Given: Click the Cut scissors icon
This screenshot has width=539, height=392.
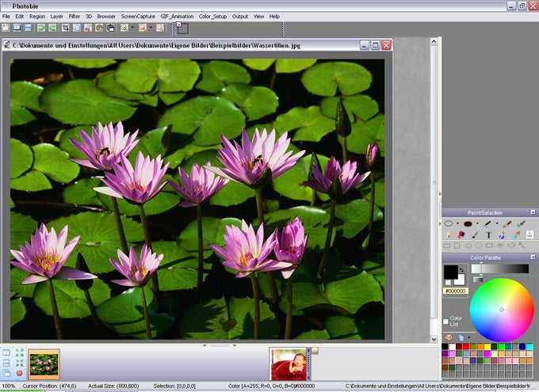Looking at the screenshot, I should pyautogui.click(x=88, y=28).
